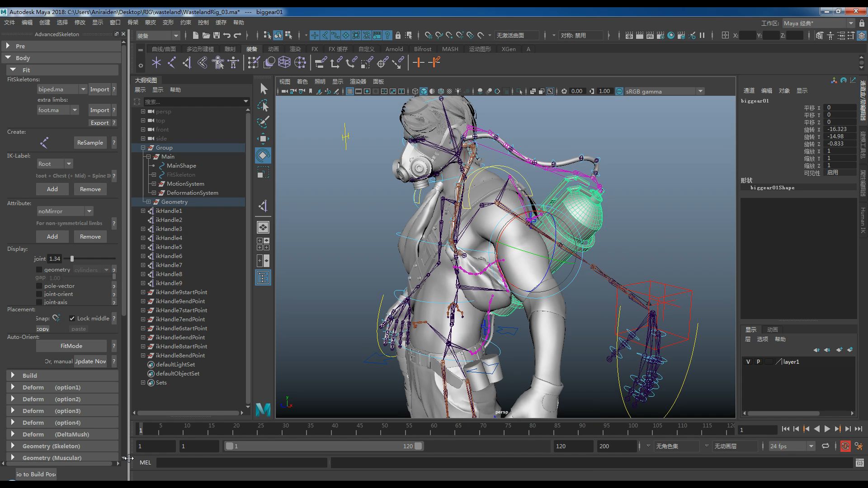Enable the pole-vector checkbox
This screenshot has height=488, width=868.
[39, 286]
